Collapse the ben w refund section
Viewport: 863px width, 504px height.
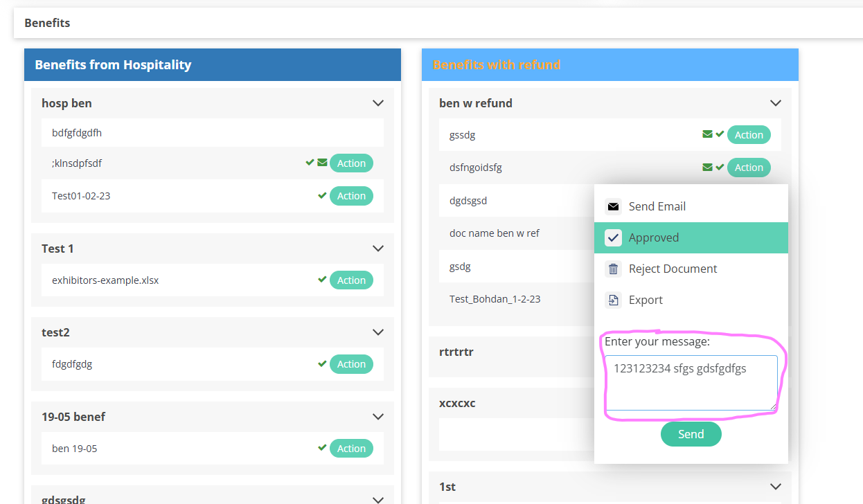(x=776, y=103)
